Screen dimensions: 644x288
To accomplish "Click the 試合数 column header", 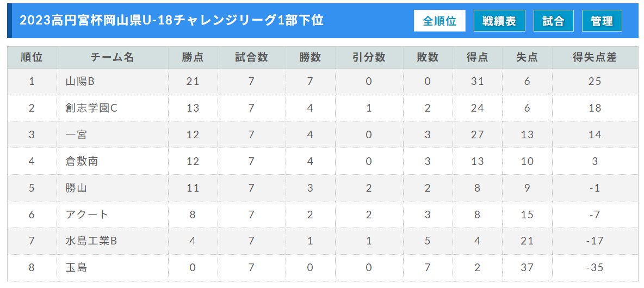I will point(251,58).
